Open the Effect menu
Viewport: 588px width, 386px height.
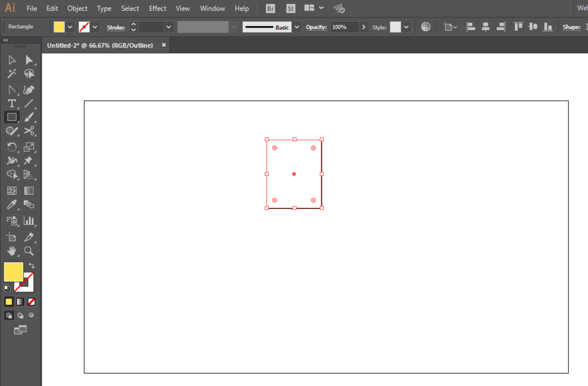coord(158,8)
